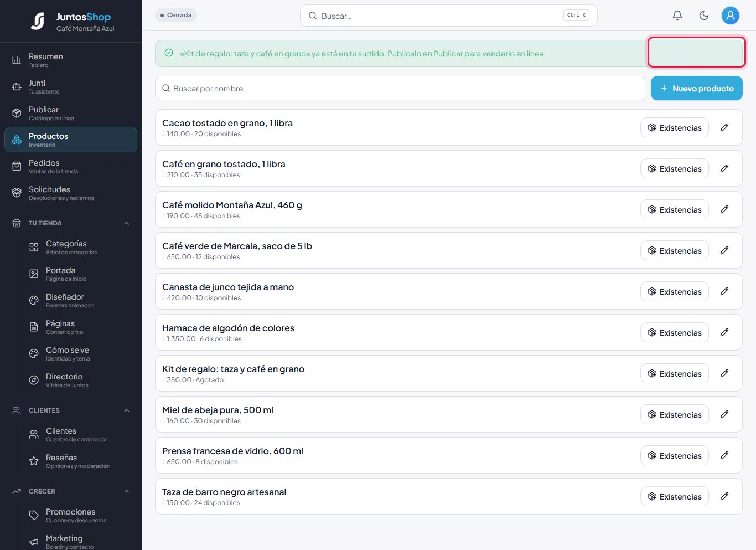
Task: Open Existencias for Cacao tostado en grano
Action: (x=675, y=127)
